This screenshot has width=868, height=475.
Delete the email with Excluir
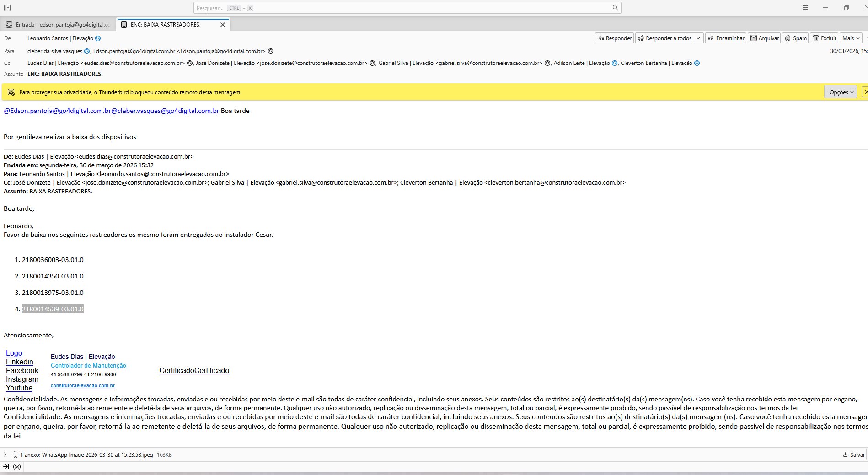point(824,38)
